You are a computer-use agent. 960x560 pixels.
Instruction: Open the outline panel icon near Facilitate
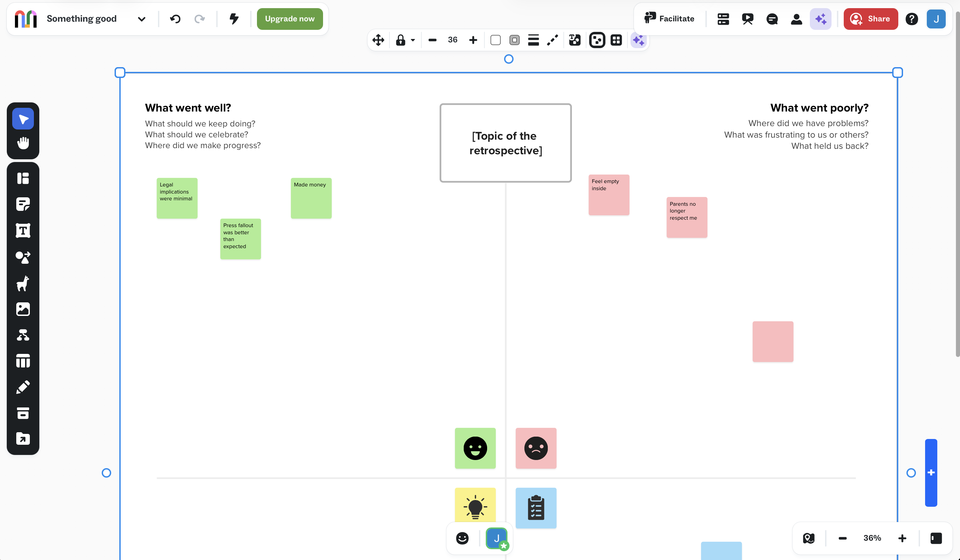coord(723,19)
